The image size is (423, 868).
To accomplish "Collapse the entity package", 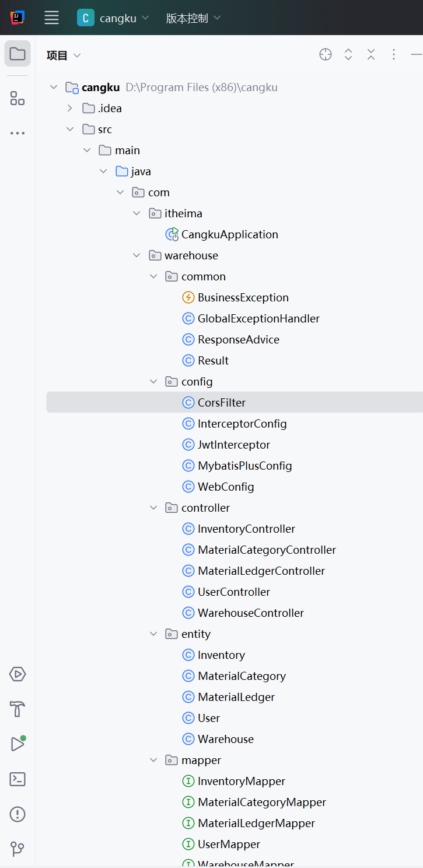I will [x=153, y=634].
